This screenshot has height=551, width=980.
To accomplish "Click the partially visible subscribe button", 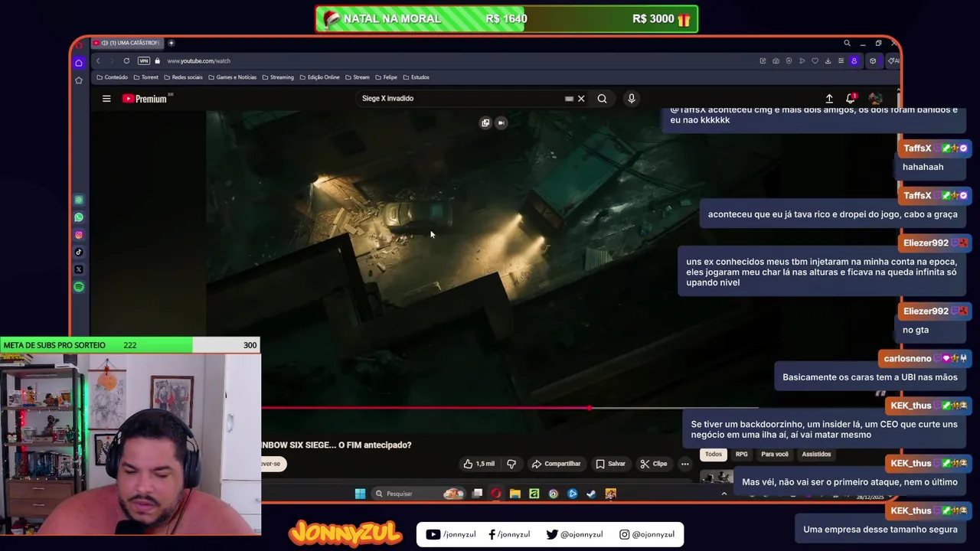I will pos(273,464).
